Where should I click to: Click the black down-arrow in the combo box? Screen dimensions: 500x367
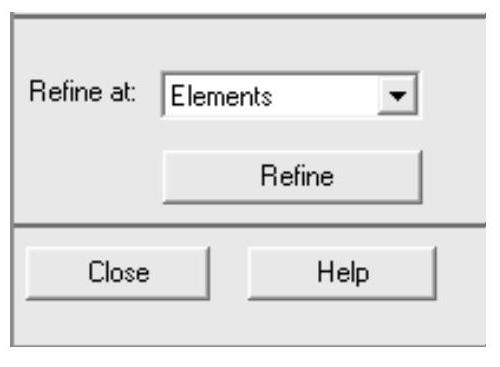(398, 96)
